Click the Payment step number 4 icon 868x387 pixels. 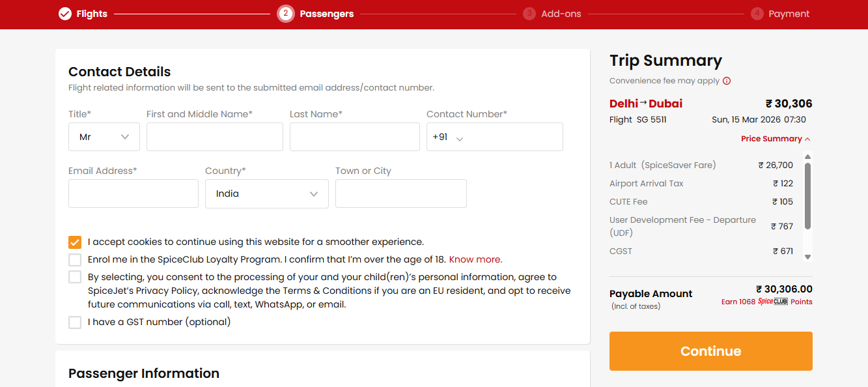coord(757,14)
